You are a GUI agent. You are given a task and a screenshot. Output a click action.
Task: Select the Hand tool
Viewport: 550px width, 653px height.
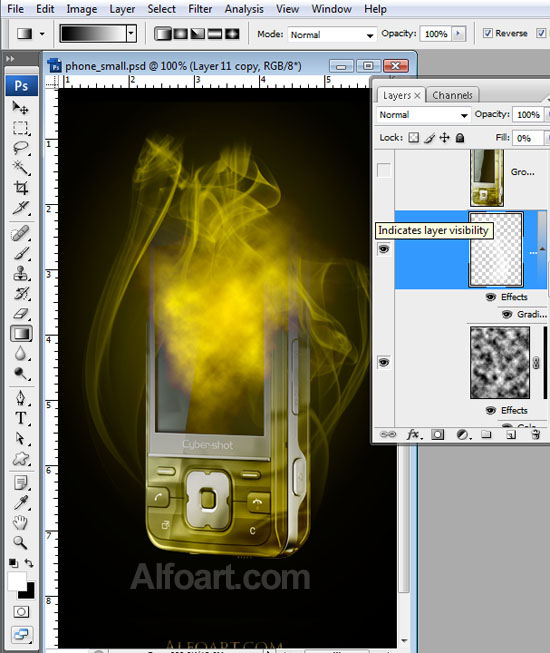tap(20, 523)
